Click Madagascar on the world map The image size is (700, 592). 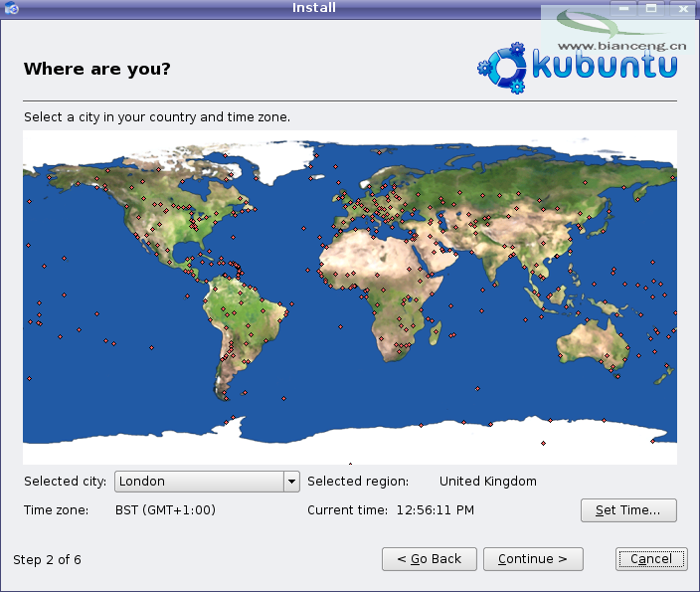coord(436,333)
